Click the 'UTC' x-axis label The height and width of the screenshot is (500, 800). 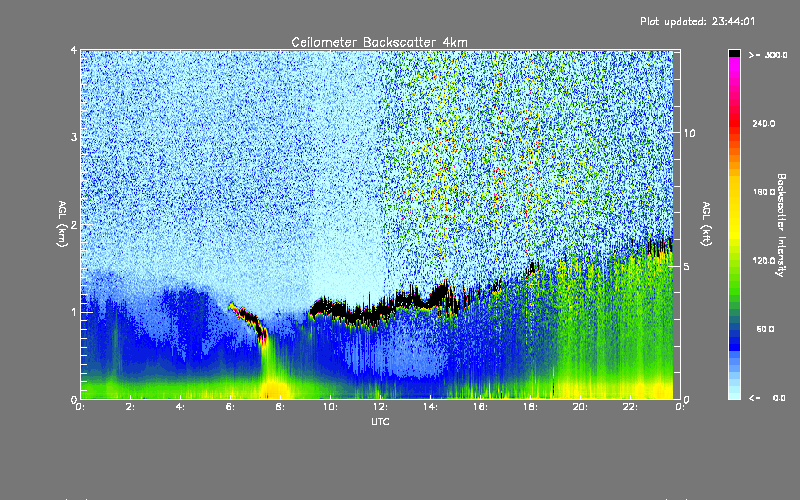[380, 421]
